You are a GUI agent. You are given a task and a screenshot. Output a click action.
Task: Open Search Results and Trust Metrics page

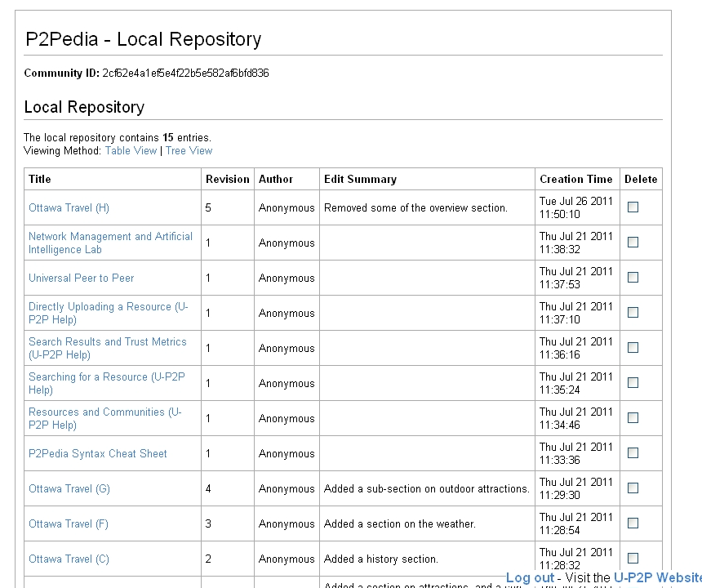[107, 342]
